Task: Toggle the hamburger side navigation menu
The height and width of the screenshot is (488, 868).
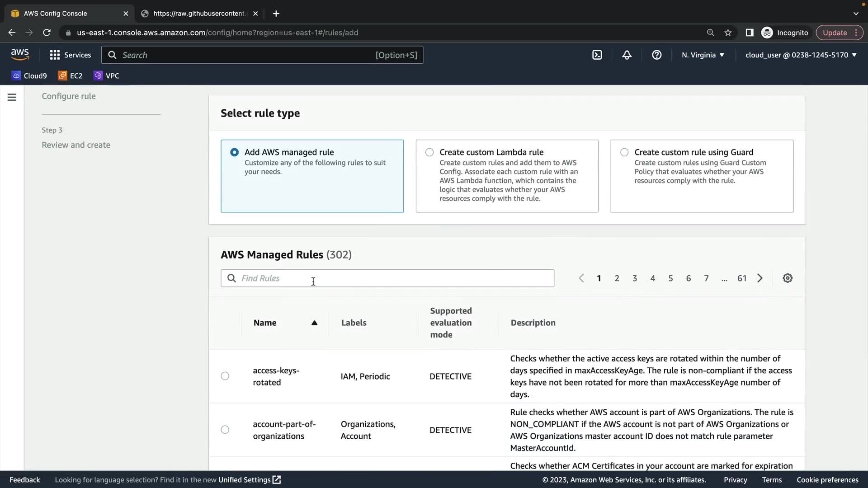Action: (x=12, y=97)
